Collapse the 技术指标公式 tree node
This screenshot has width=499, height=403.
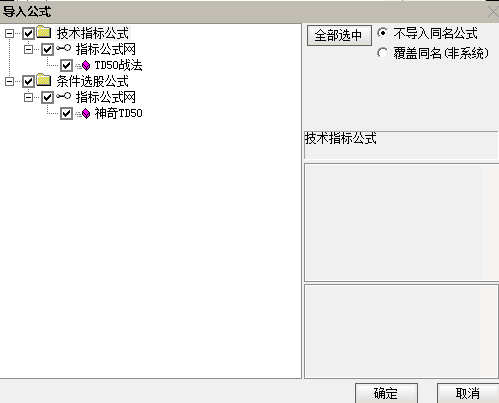click(x=9, y=33)
